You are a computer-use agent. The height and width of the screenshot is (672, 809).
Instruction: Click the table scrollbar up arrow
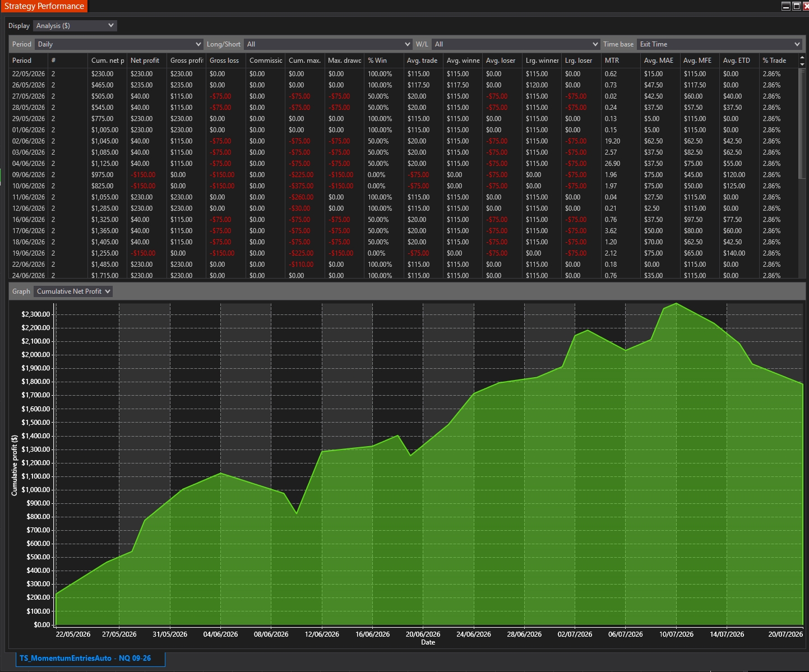point(802,58)
